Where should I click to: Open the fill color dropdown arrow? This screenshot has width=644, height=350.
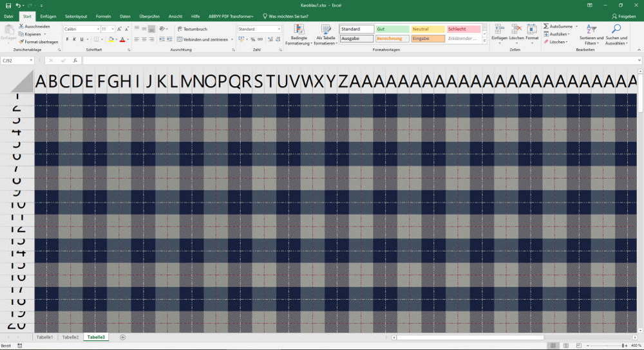click(116, 40)
